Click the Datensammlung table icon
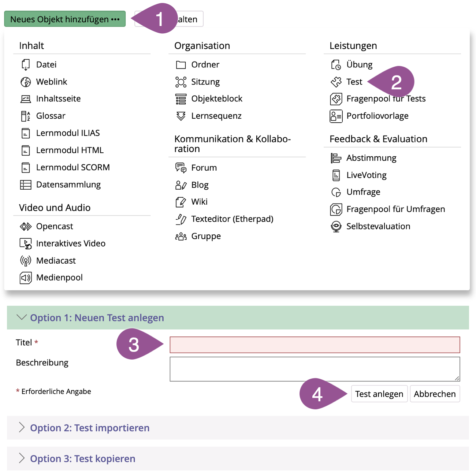 point(26,185)
